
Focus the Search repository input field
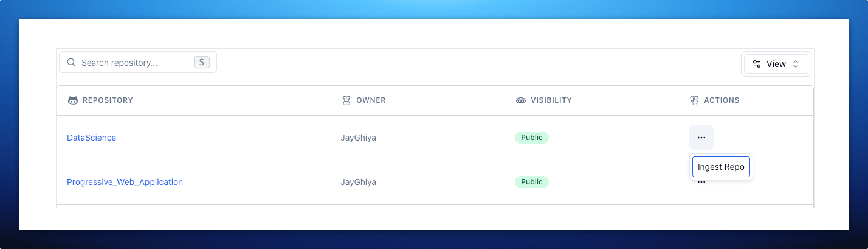coord(138,62)
